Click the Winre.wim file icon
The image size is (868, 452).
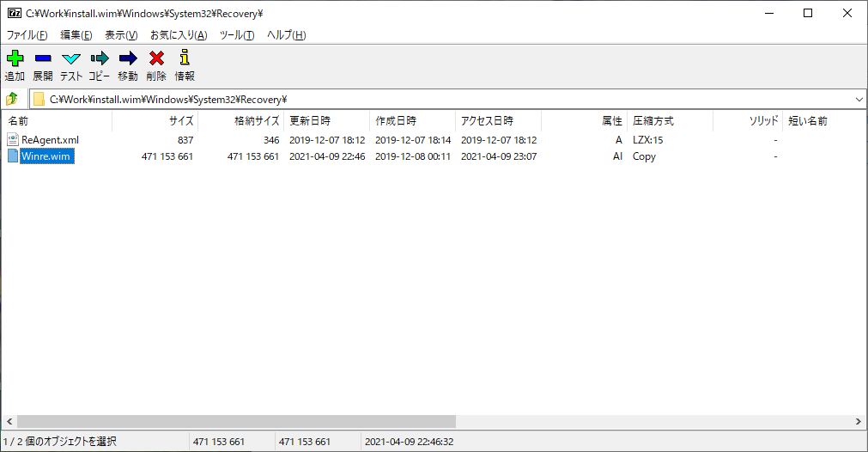13,156
